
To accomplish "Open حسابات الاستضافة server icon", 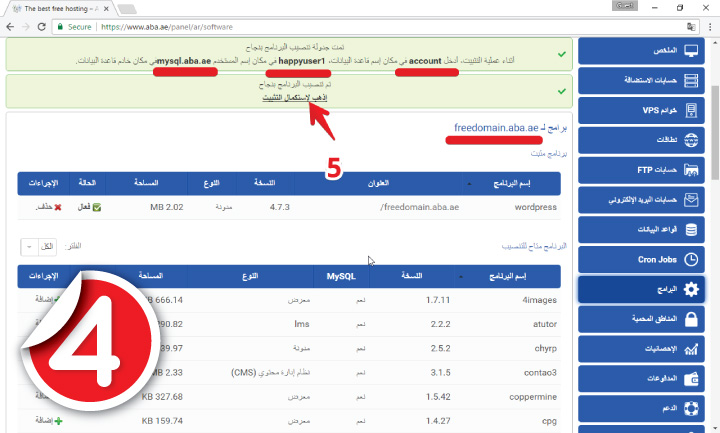I will tap(691, 80).
